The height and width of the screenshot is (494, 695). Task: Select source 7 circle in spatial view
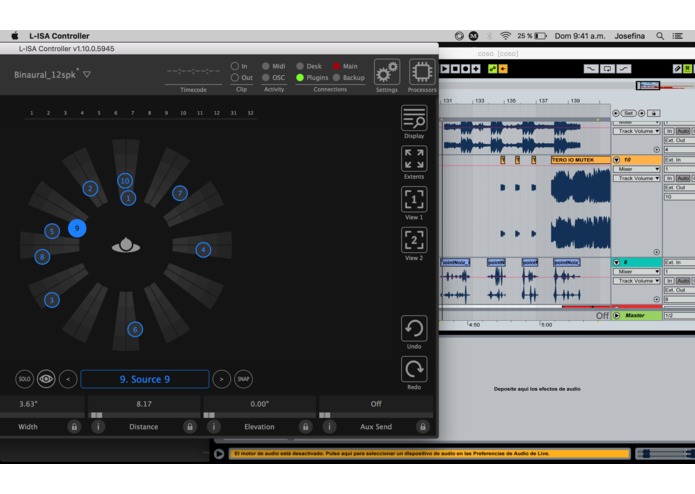coord(180,193)
